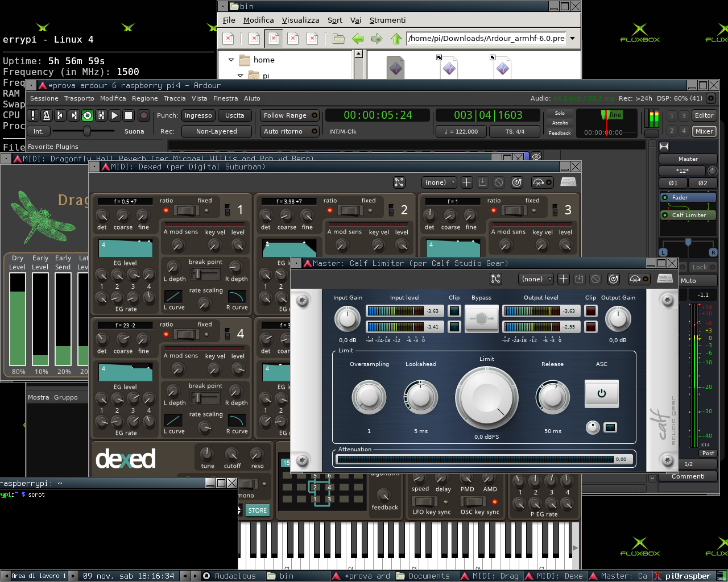Invert phase with Ø1 button on Master strip
The height and width of the screenshot is (582, 728).
pos(673,183)
